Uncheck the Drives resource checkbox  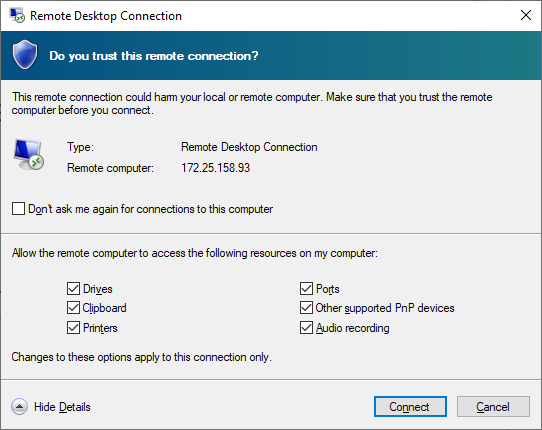[73, 288]
